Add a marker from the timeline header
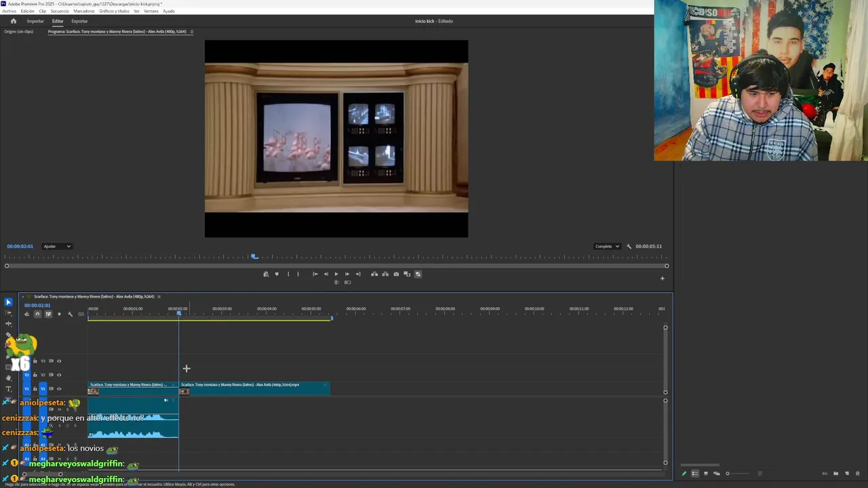Image resolution: width=868 pixels, height=488 pixels. pyautogui.click(x=59, y=314)
